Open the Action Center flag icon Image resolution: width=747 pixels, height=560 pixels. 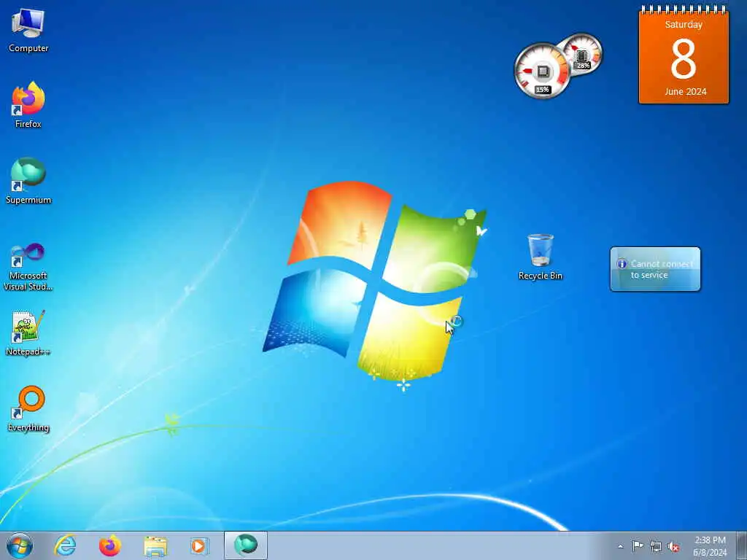tap(638, 545)
